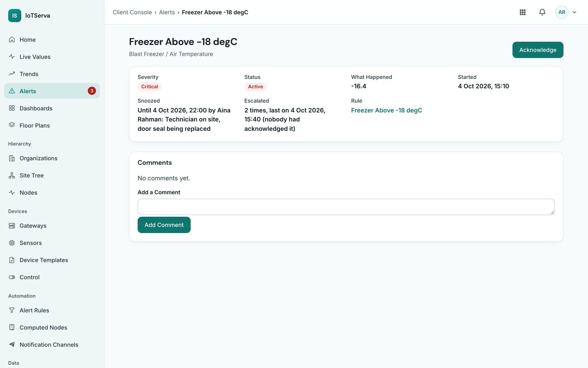Open Notification Channels page

pos(52,345)
